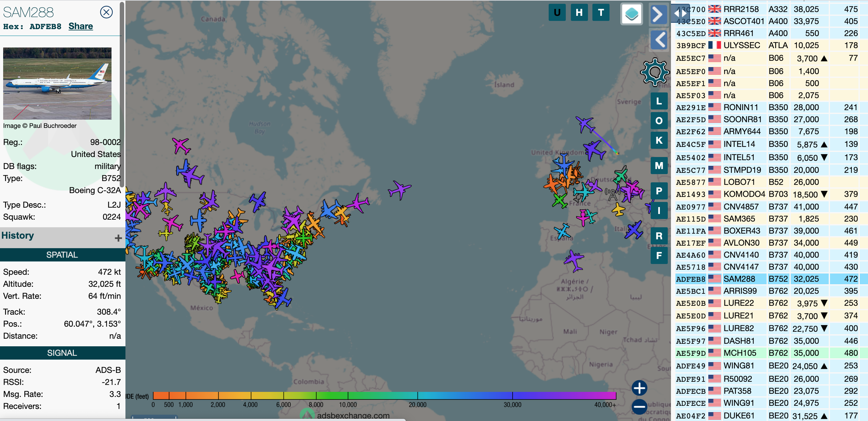The height and width of the screenshot is (421, 868).
Task: Select the LOBO71 B52 row
Action: 771,182
